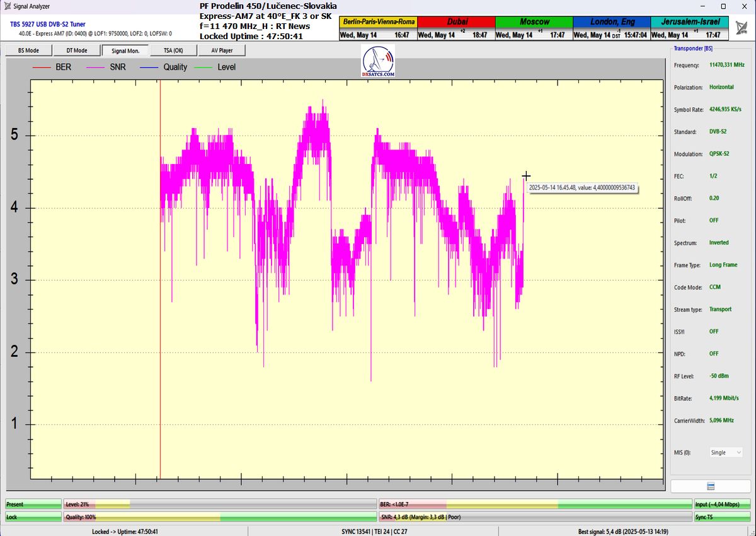Click the green Present status indicator
756x536 pixels.
point(33,504)
